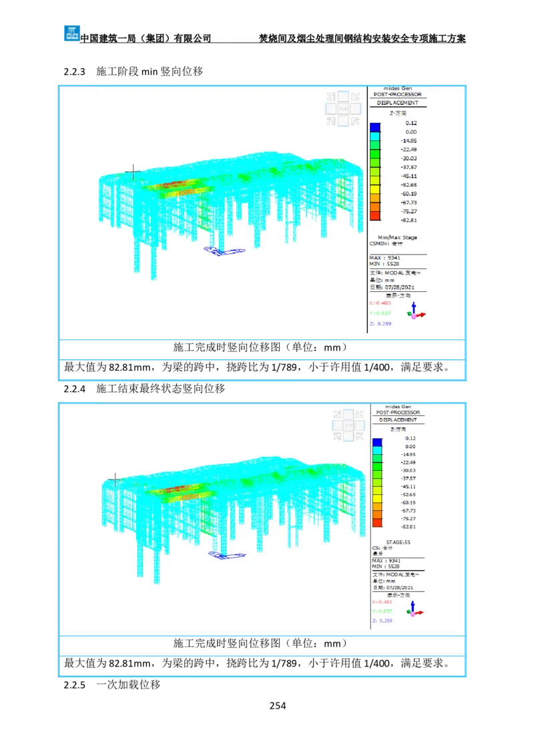This screenshot has height=756, width=534.
Task: Click Min/Max Stage text in upper legend
Action: pyautogui.click(x=397, y=238)
